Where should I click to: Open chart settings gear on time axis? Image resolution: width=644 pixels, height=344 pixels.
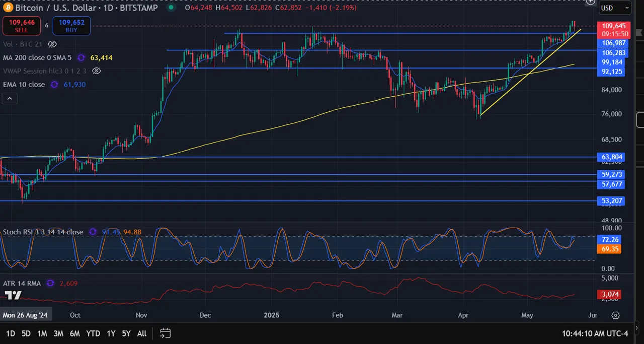(x=615, y=315)
